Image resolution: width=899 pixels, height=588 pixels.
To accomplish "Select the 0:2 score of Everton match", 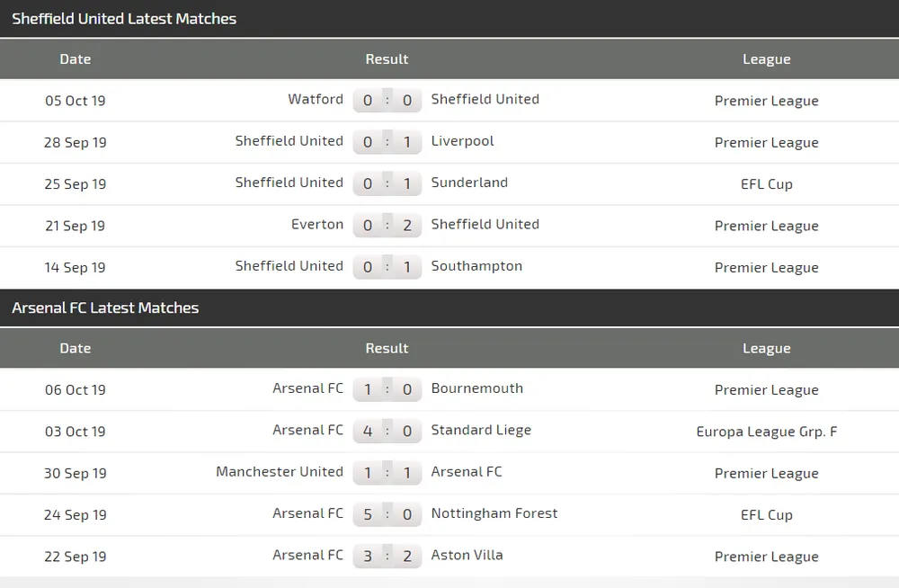I will [387, 226].
